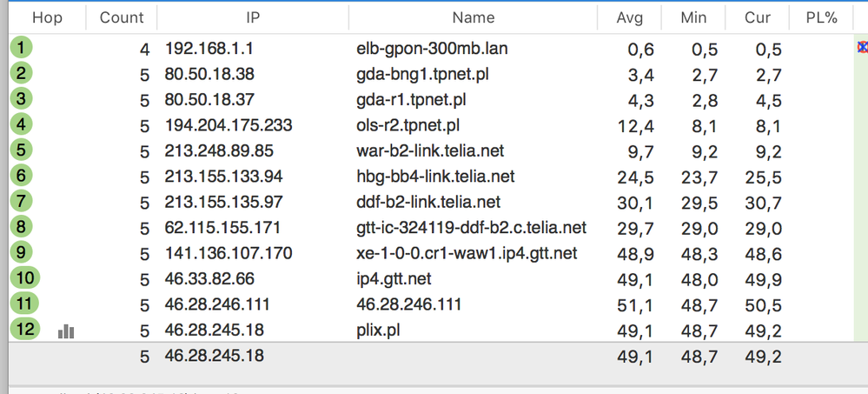Click IP address 194.204.175.233
868x394 pixels.
coord(228,125)
